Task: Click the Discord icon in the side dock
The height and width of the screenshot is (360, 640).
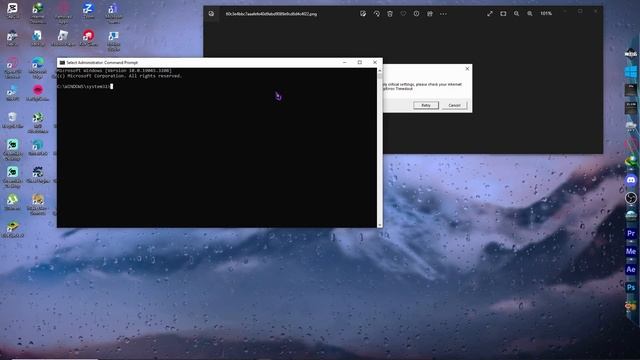Action: [x=631, y=180]
